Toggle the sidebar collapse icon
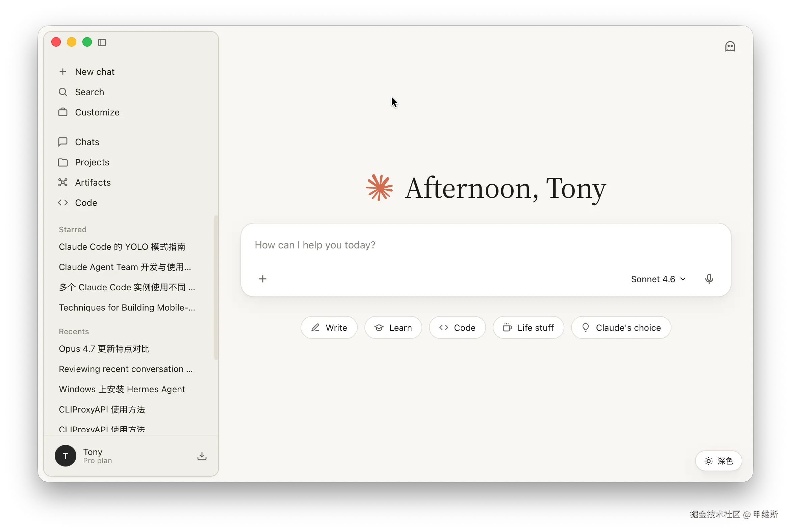The image size is (791, 532). point(102,43)
